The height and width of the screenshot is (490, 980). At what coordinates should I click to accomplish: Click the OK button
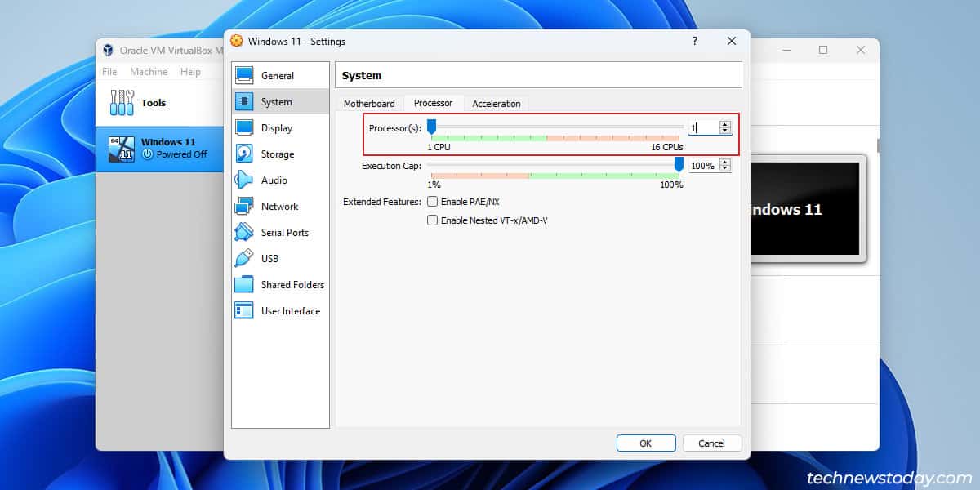pos(646,443)
